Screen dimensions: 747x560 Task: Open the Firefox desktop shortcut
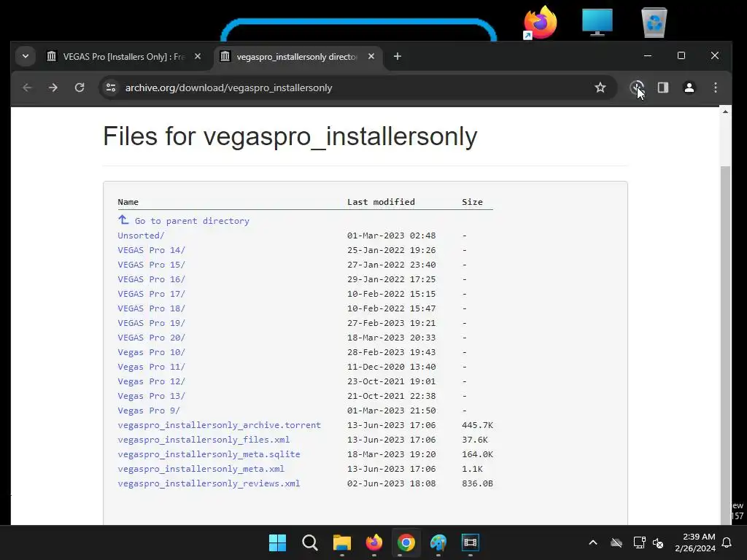[x=541, y=23]
